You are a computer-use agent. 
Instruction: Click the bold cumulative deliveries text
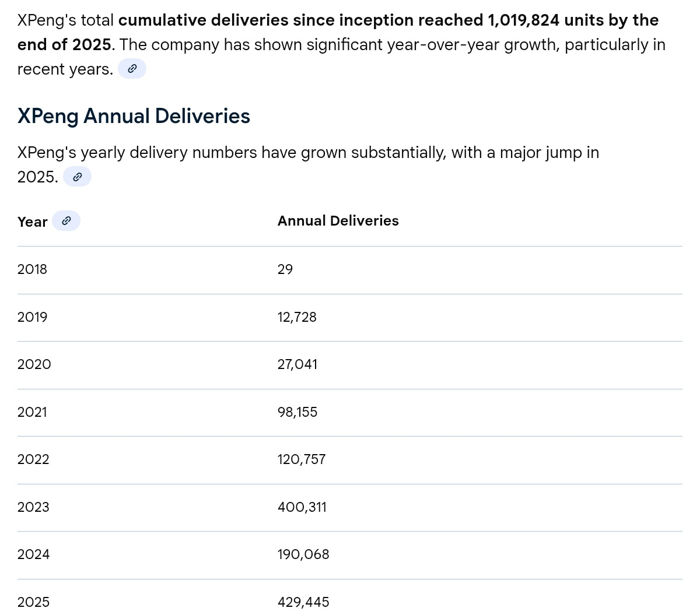point(338,32)
